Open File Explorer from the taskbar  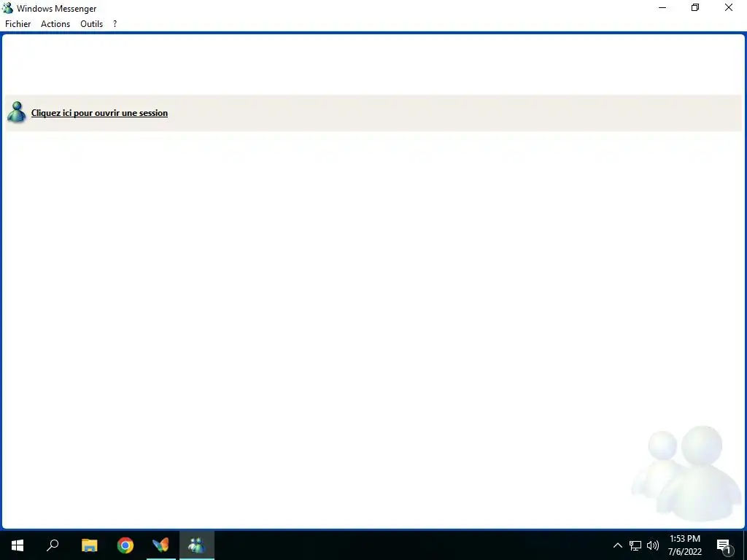click(x=89, y=545)
